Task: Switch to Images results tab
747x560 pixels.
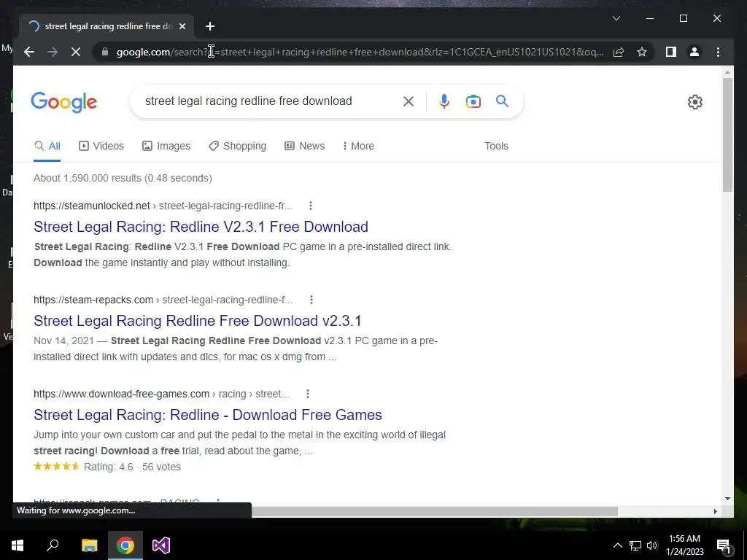Action: [166, 146]
